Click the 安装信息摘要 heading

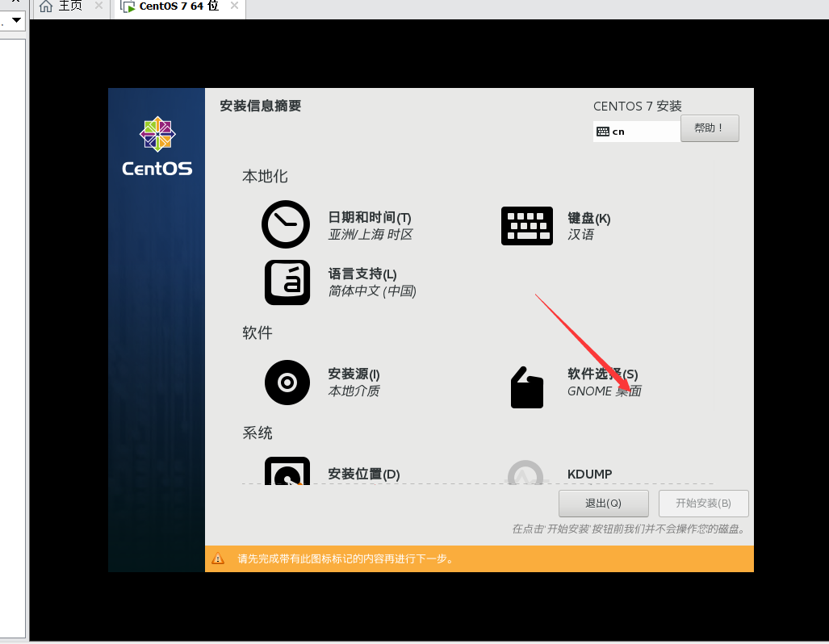[260, 106]
